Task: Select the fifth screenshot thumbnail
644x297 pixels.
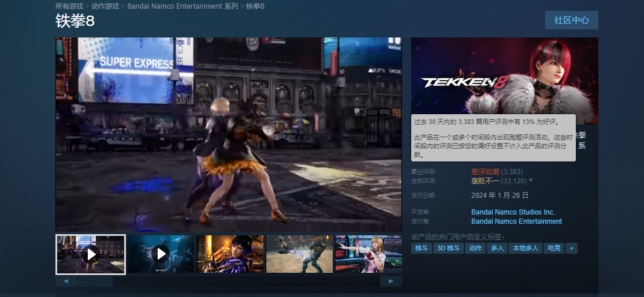Action: pos(368,254)
